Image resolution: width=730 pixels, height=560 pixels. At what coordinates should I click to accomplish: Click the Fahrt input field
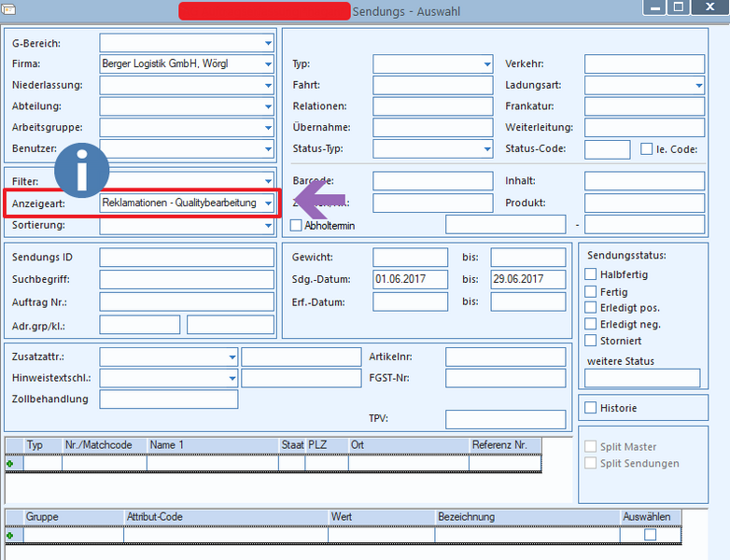(x=433, y=85)
